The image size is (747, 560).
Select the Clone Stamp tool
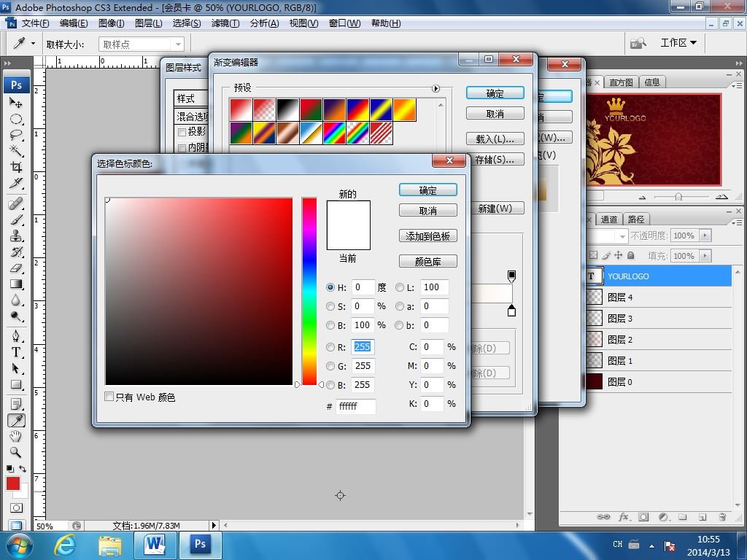16,236
